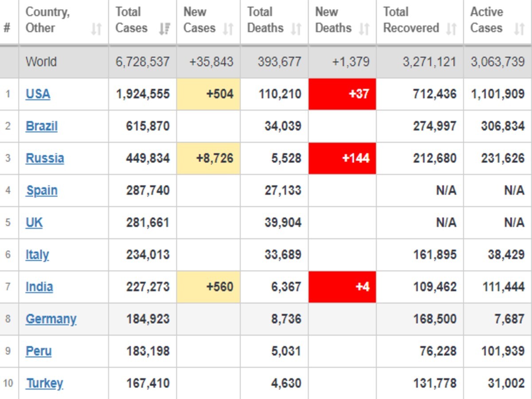
Task: Open the Germany link
Action: [x=51, y=319]
